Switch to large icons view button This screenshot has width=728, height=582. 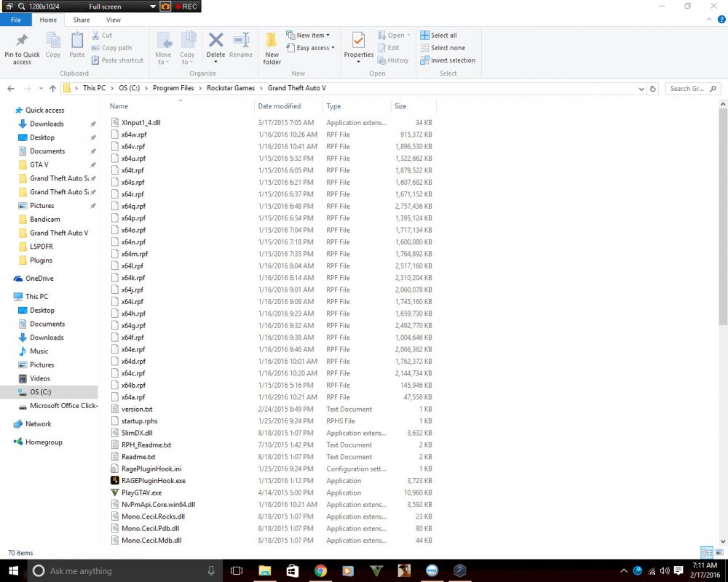[x=719, y=553]
